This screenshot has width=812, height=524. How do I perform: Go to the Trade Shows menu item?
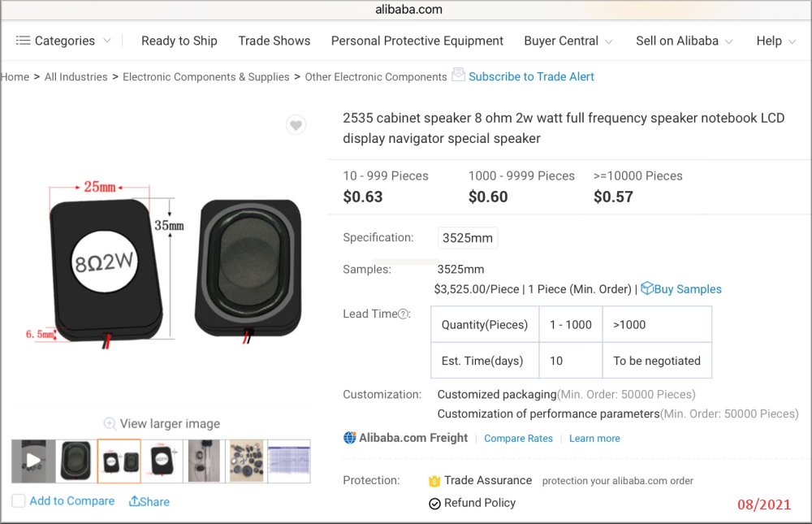[x=274, y=41]
